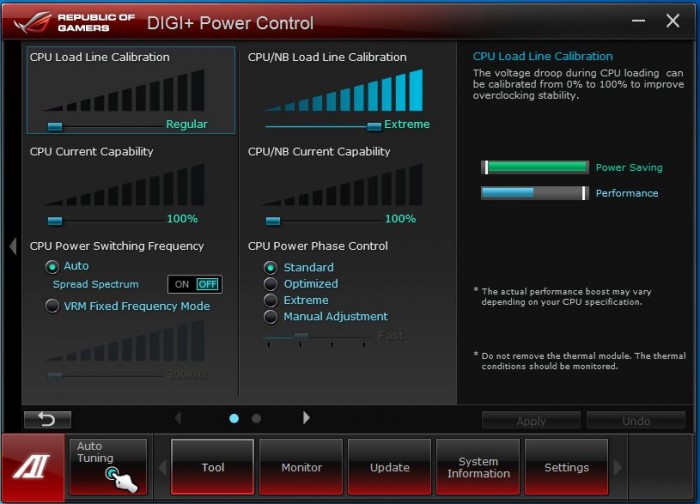Click the 'CPU Power Switching Frequency' heading

tap(117, 246)
